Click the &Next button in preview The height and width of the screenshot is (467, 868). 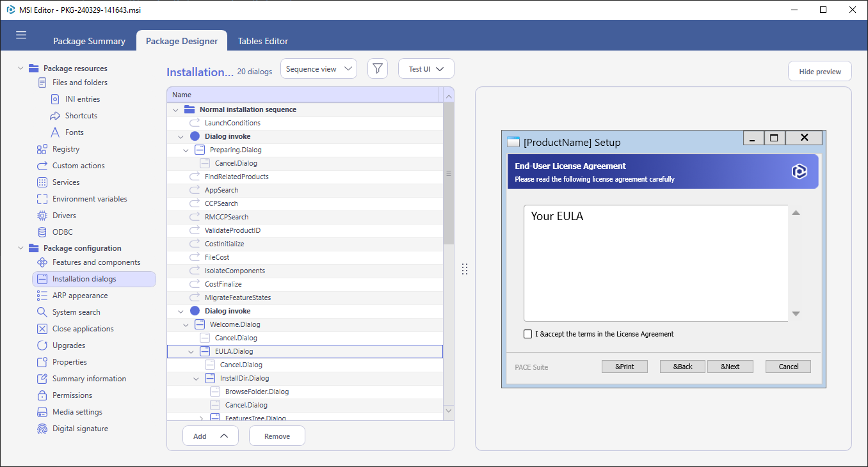point(730,367)
